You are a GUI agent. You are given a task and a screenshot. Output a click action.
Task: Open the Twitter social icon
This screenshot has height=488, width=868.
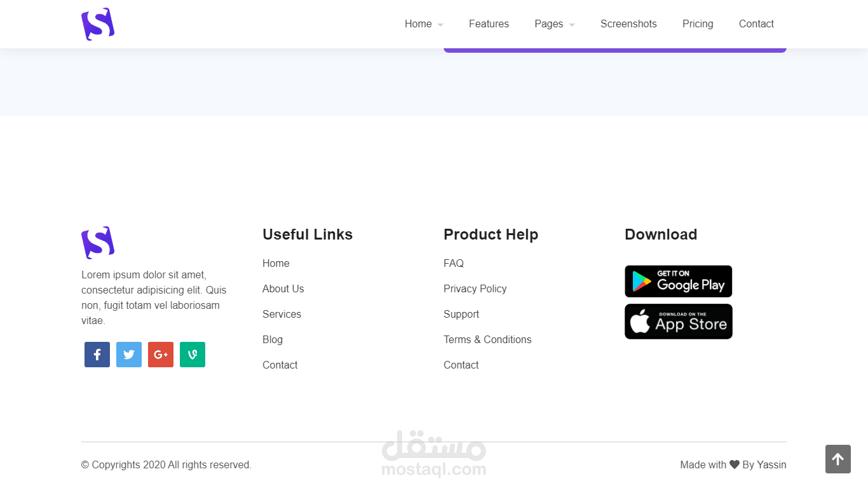129,355
